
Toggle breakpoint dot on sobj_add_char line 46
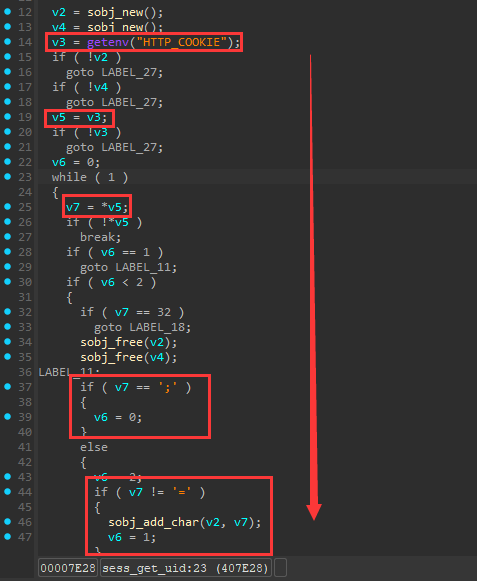point(7,521)
